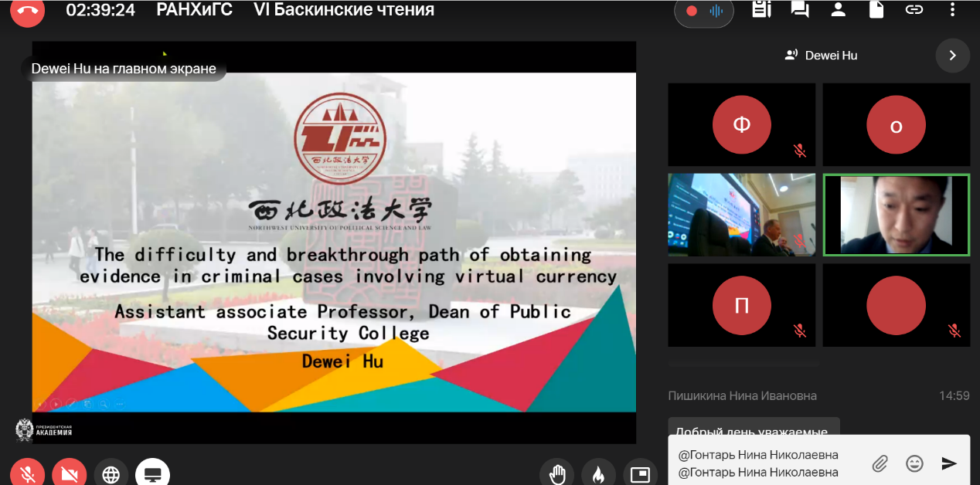Turn on the camera
980x485 pixels.
(x=70, y=473)
